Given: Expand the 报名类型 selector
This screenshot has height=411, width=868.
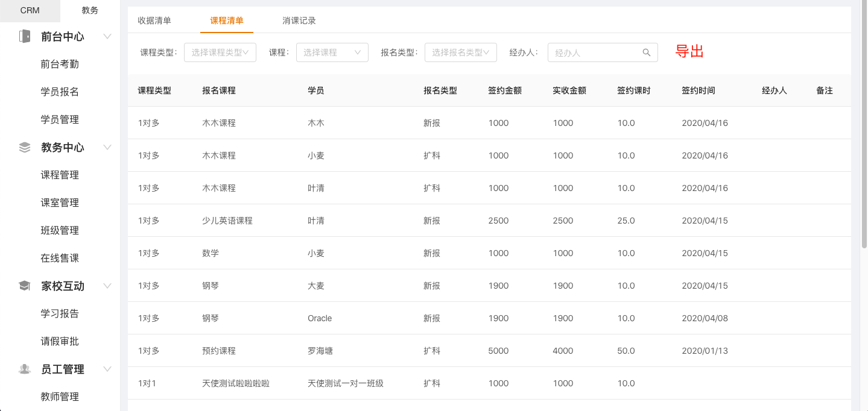Looking at the screenshot, I should (x=460, y=52).
